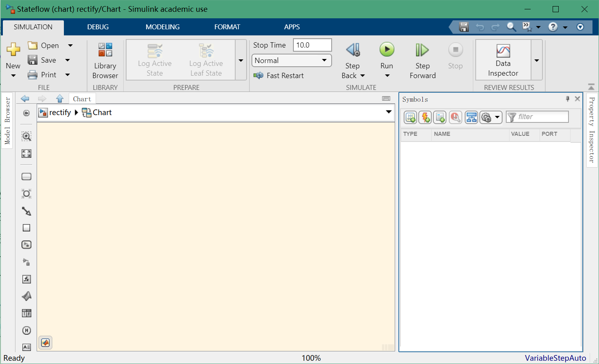Click the NAME column header

[470, 134]
